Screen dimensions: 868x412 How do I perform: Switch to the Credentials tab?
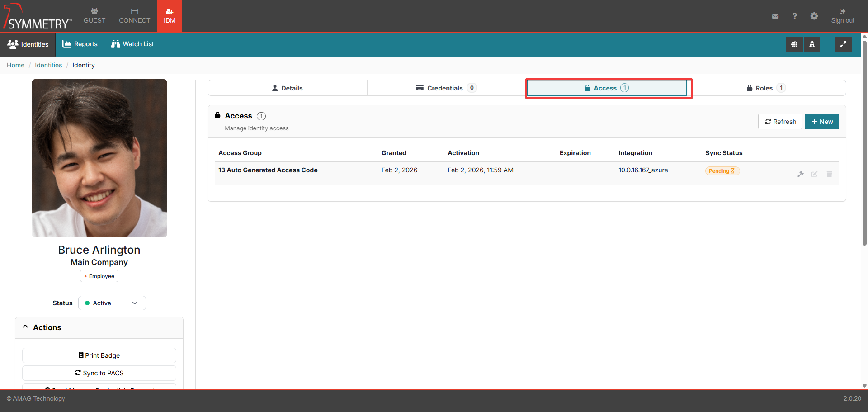tap(445, 88)
